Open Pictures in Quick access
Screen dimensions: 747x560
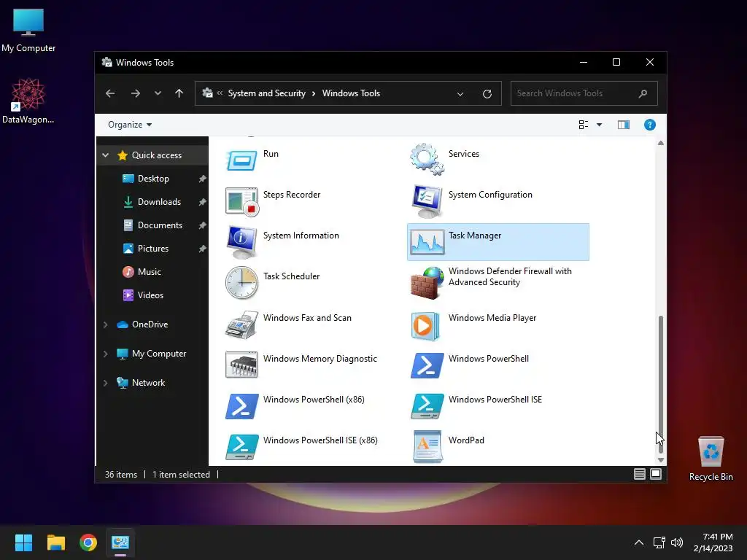152,249
